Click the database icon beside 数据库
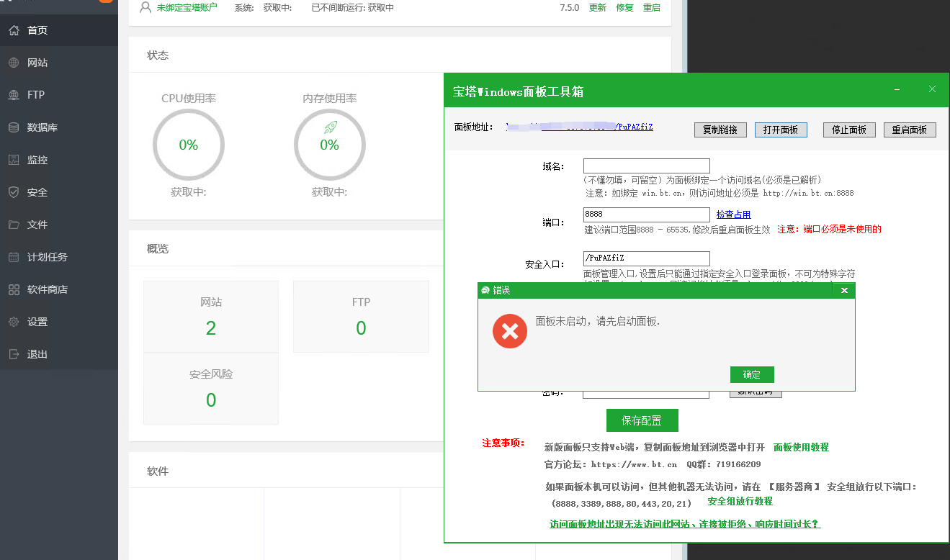The image size is (950, 560). click(14, 127)
